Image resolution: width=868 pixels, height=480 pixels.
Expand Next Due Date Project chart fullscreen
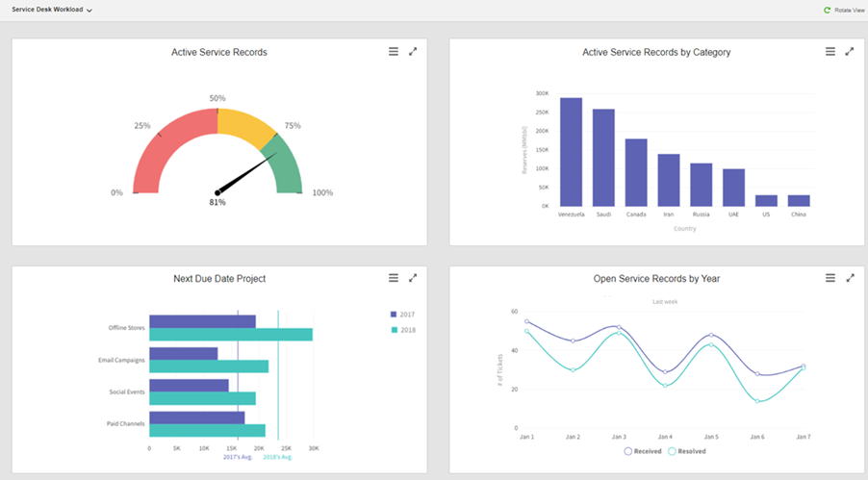413,278
